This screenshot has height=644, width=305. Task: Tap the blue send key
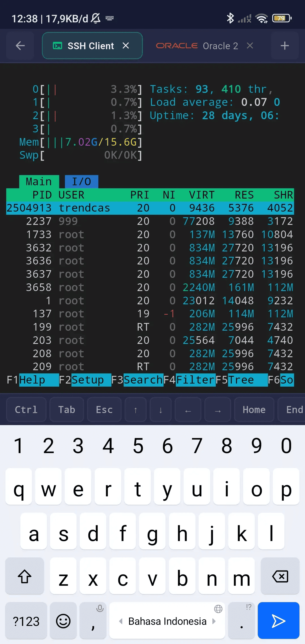pos(278,621)
